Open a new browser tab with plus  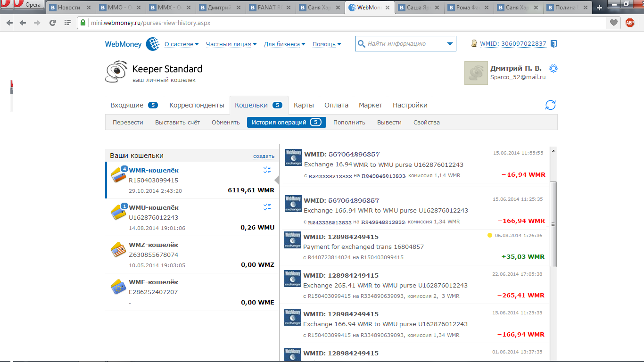coord(600,8)
